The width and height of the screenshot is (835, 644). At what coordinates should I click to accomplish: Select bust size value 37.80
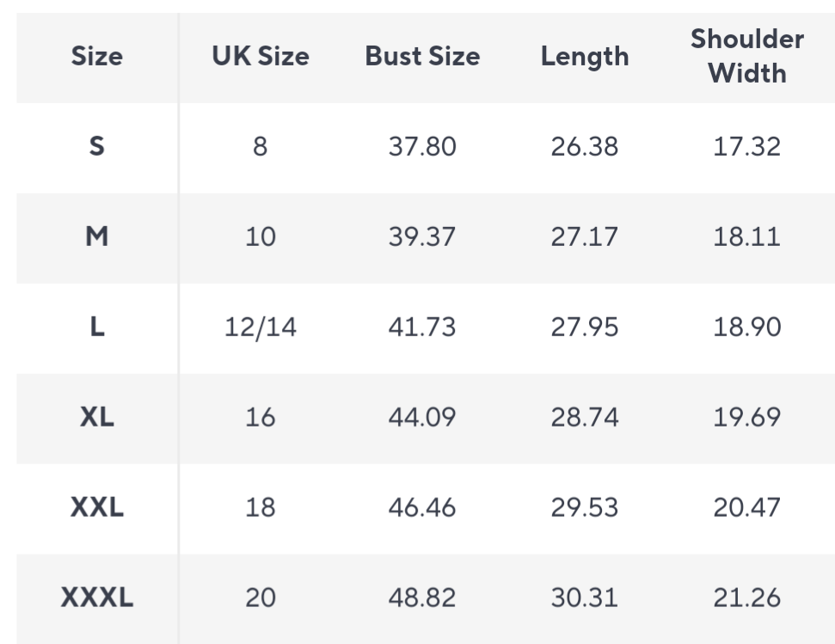422,146
